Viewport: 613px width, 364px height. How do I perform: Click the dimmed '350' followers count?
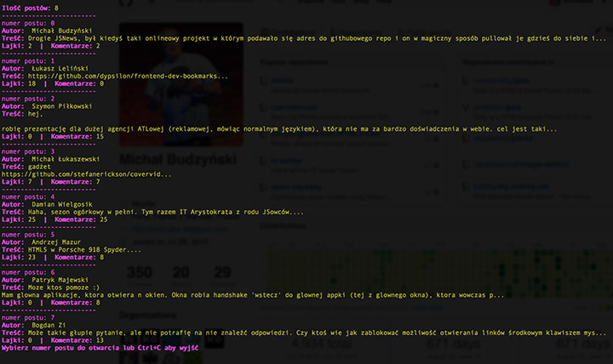click(x=140, y=272)
